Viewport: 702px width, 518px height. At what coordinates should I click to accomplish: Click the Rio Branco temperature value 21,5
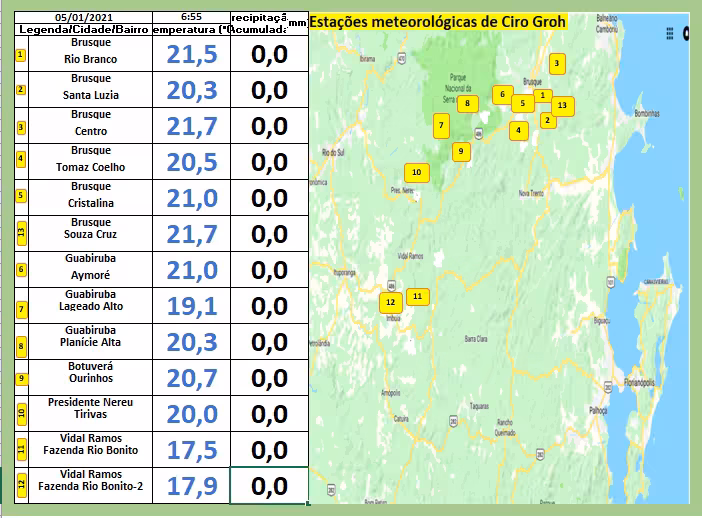pyautogui.click(x=191, y=56)
